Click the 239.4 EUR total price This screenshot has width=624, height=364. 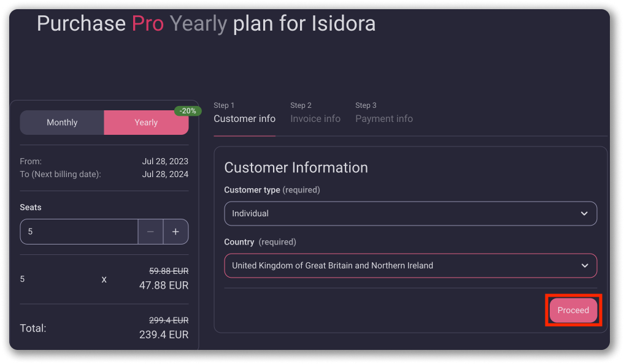click(163, 335)
